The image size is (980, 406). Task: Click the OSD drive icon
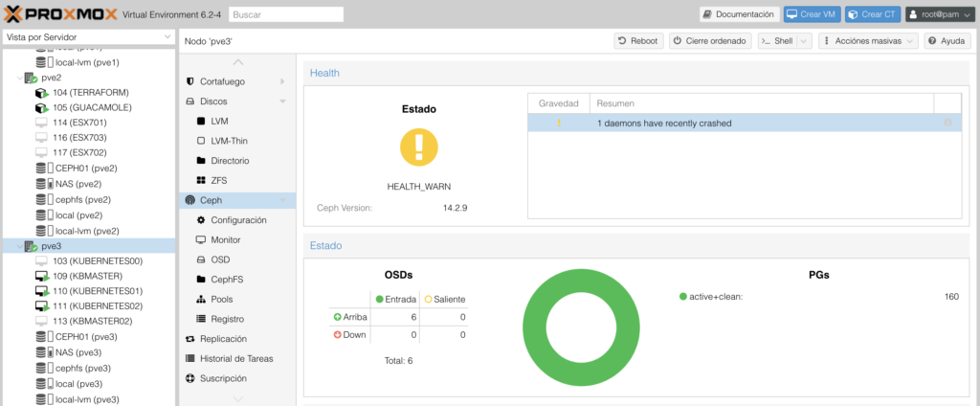[x=201, y=259]
